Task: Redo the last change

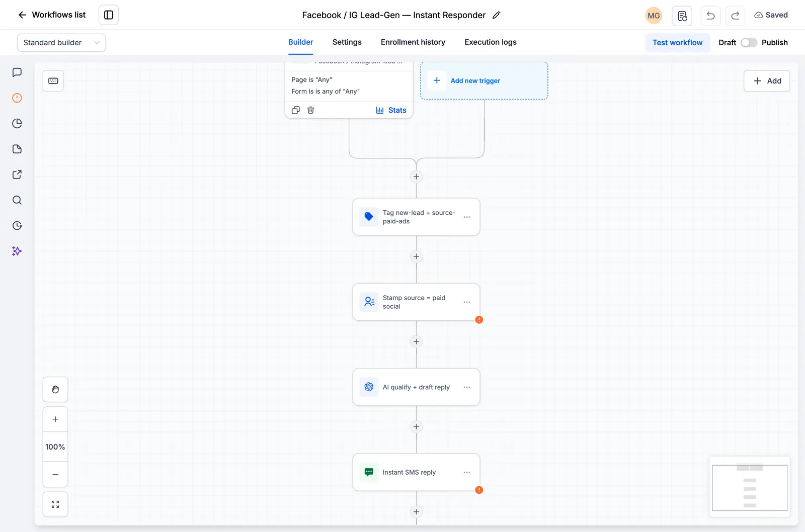Action: (735, 16)
